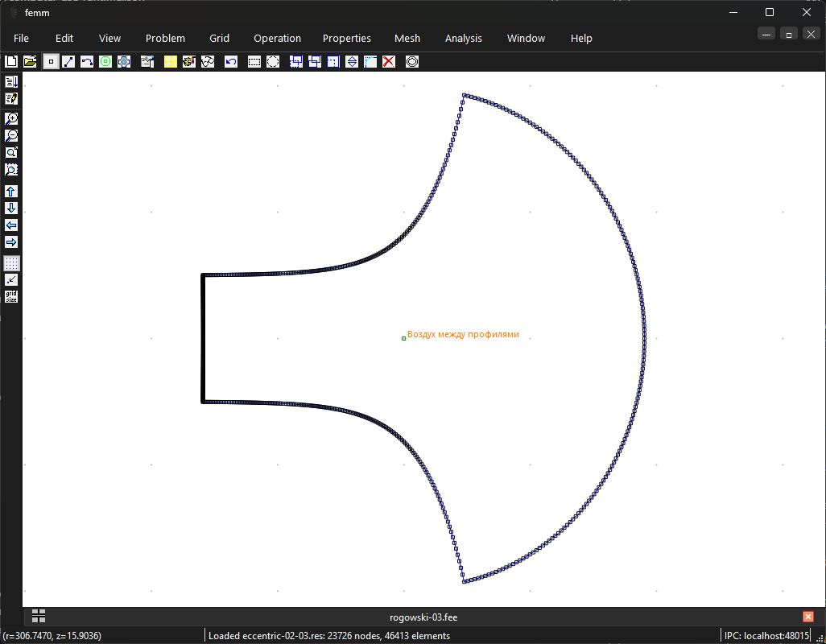Pan the view up with the arrow
The height and width of the screenshot is (644, 826).
coord(11,191)
